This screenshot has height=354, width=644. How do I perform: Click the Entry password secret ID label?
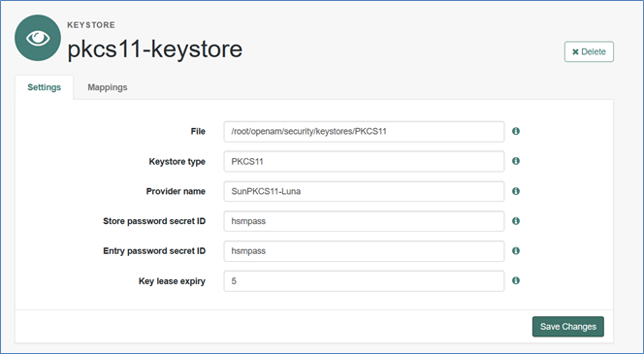coord(154,251)
